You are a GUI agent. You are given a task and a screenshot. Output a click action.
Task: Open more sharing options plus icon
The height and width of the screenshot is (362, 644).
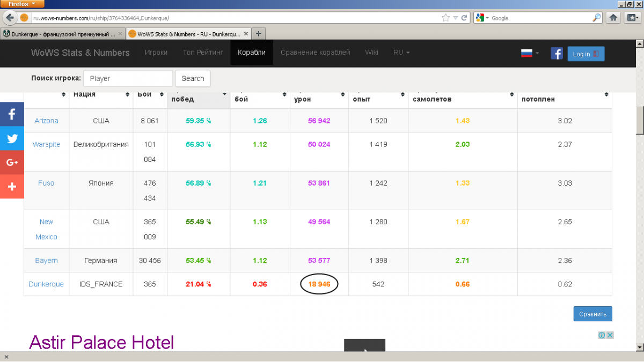(x=12, y=187)
